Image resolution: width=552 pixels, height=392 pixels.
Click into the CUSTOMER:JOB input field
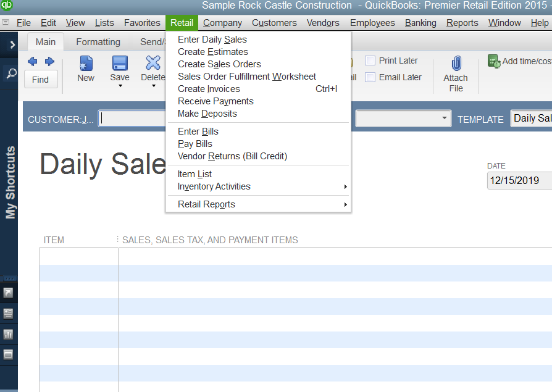[132, 119]
